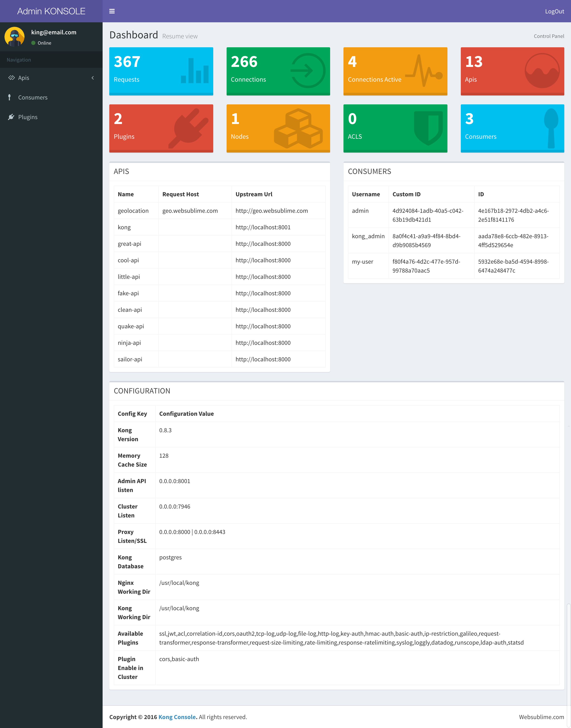The width and height of the screenshot is (571, 728).
Task: Click geo.websublime.com request host cell
Action: [x=190, y=211]
